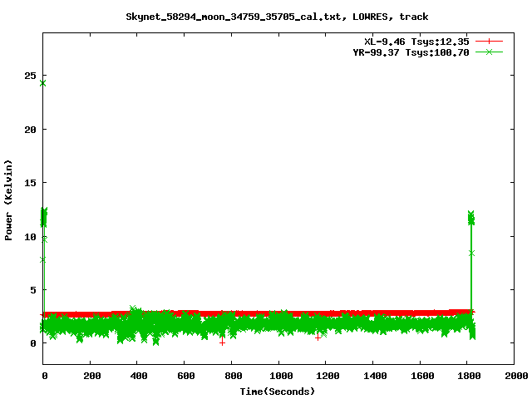The height and width of the screenshot is (399, 532).
Task: Click the green outlier point near 24 Kelvin
Action: [42, 83]
